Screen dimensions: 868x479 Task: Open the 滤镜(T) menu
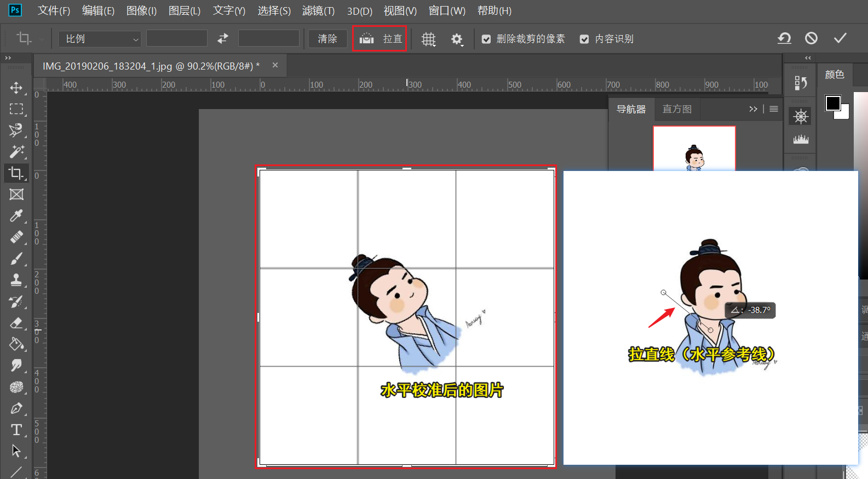click(x=318, y=11)
